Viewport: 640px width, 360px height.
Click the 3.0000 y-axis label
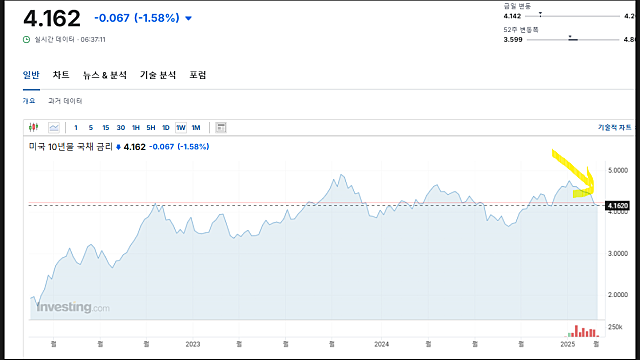click(x=618, y=253)
